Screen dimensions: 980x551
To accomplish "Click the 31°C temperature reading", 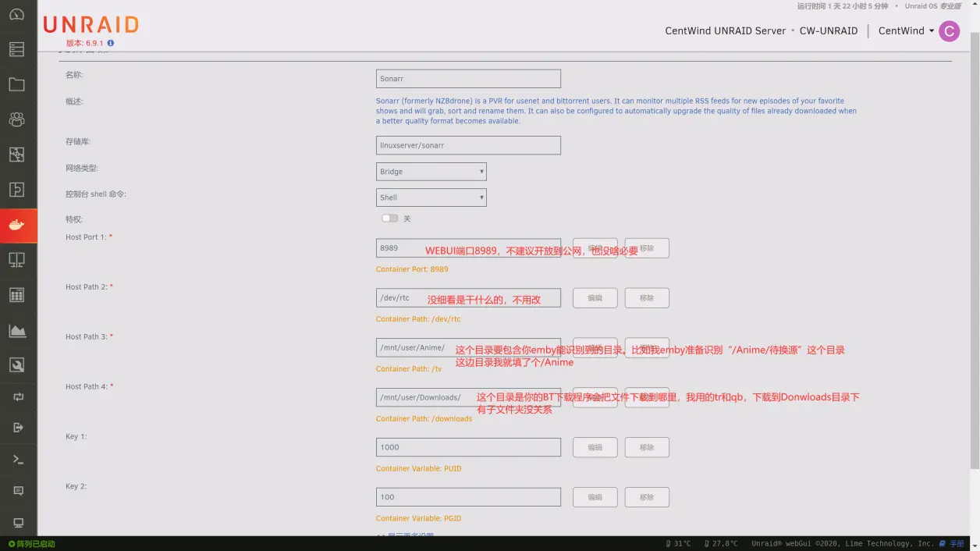I will click(678, 544).
